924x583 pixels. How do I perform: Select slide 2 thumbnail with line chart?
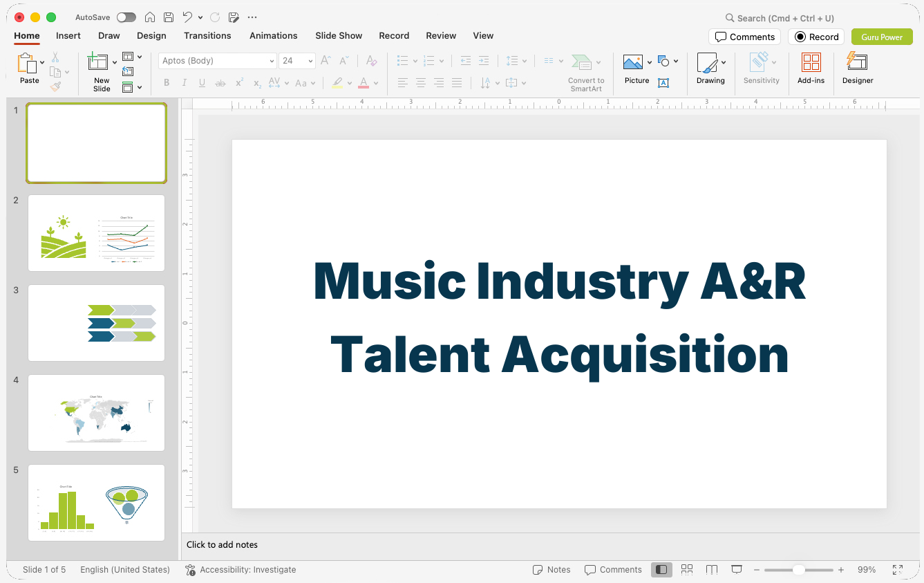pos(97,233)
